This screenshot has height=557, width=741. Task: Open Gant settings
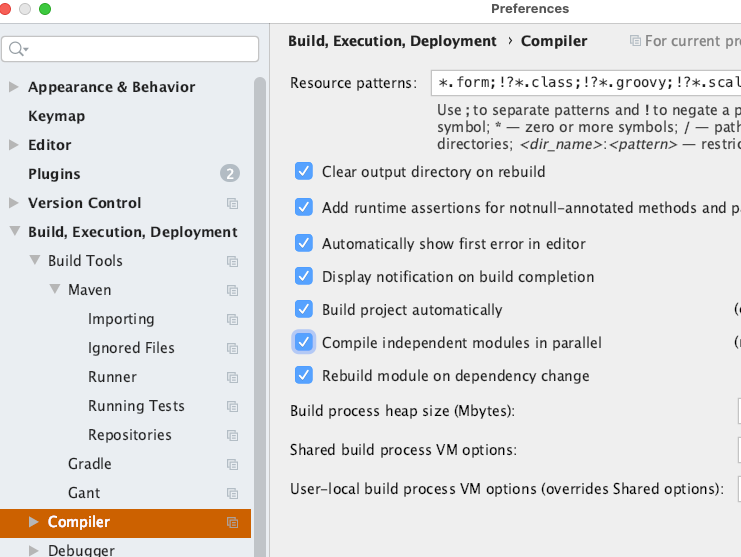point(84,493)
